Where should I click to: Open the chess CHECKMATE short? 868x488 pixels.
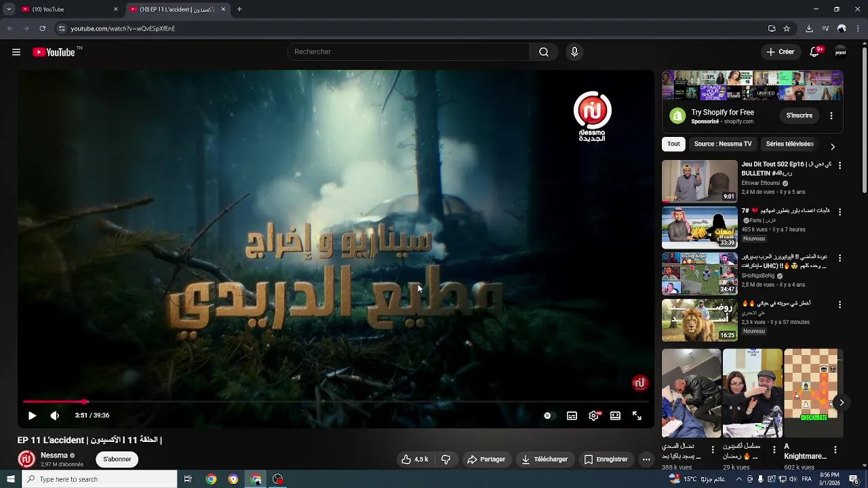pos(813,393)
